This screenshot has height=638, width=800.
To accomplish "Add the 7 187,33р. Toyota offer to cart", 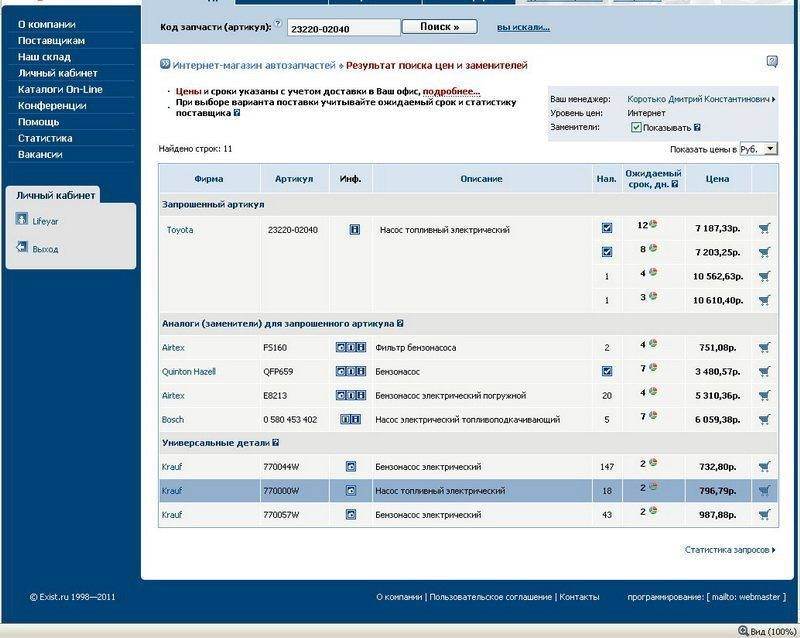I will coord(764,228).
